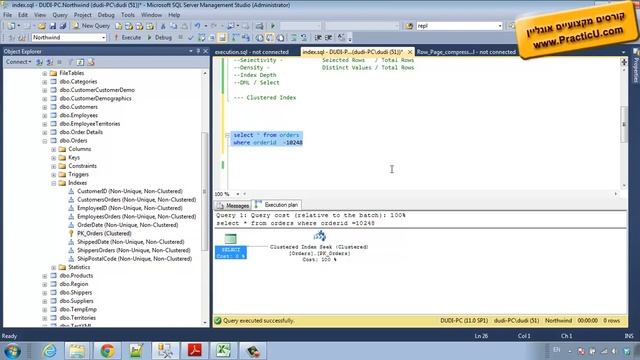Click the Copy toolbar icon
The width and height of the screenshot is (640, 360).
173,26
